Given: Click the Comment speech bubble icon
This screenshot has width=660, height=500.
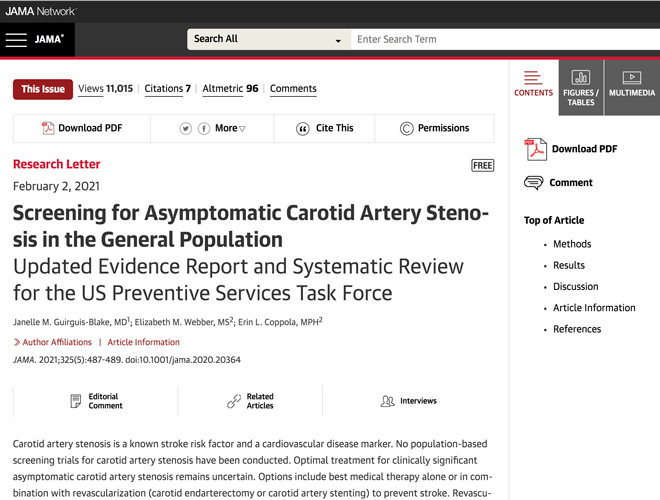Looking at the screenshot, I should 533,183.
